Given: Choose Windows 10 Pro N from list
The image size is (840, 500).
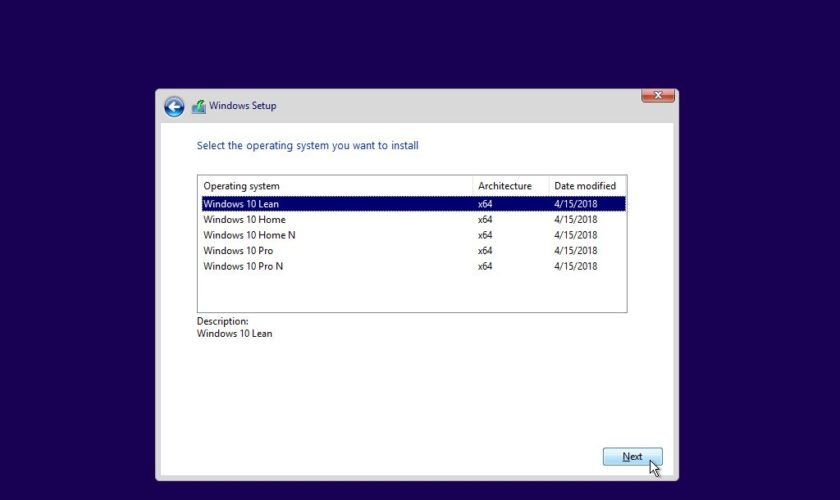Looking at the screenshot, I should click(414, 266).
